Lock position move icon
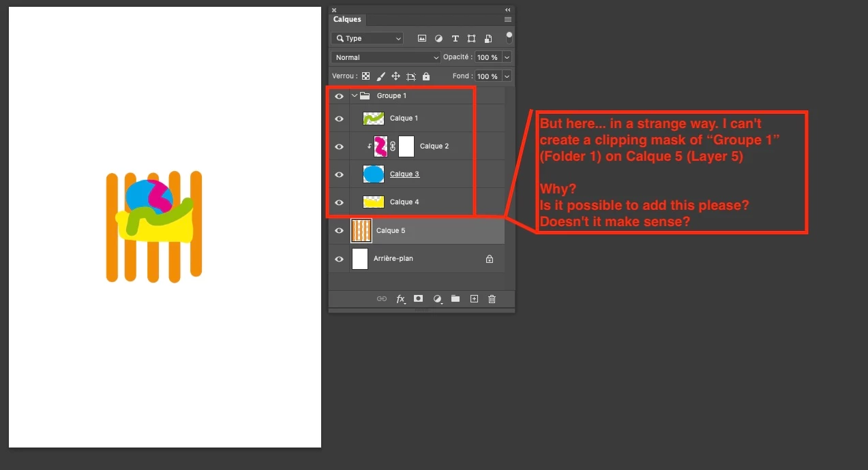This screenshot has width=868, height=470. 395,76
